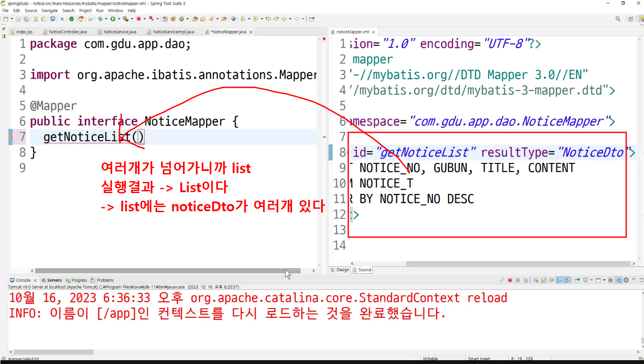Minimize the Console view panel
Image resolution: width=644 pixels, height=364 pixels.
(x=634, y=279)
